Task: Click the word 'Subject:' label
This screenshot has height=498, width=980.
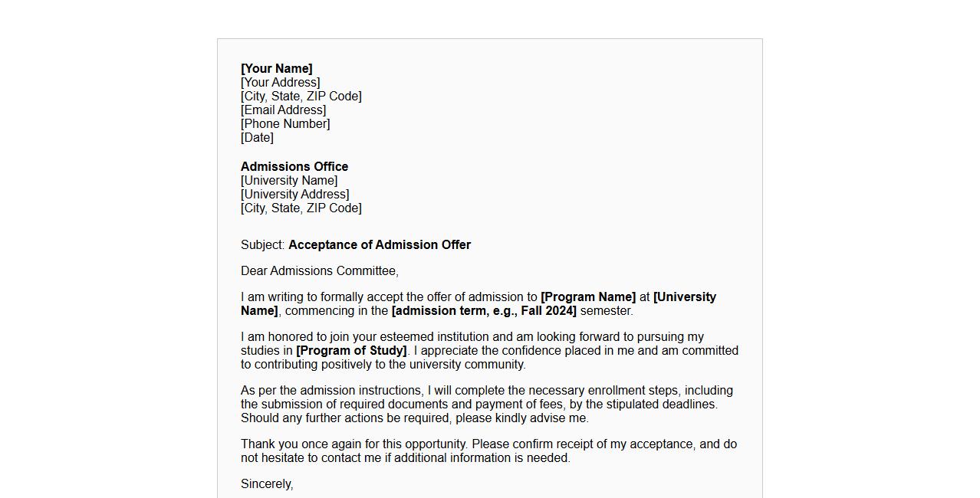Action: (262, 245)
